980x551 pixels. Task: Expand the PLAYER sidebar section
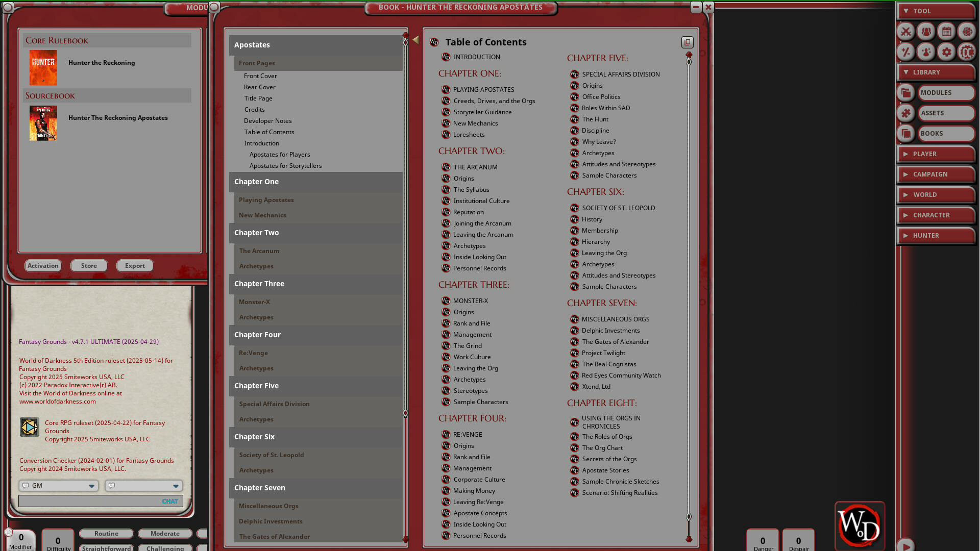[x=936, y=154]
